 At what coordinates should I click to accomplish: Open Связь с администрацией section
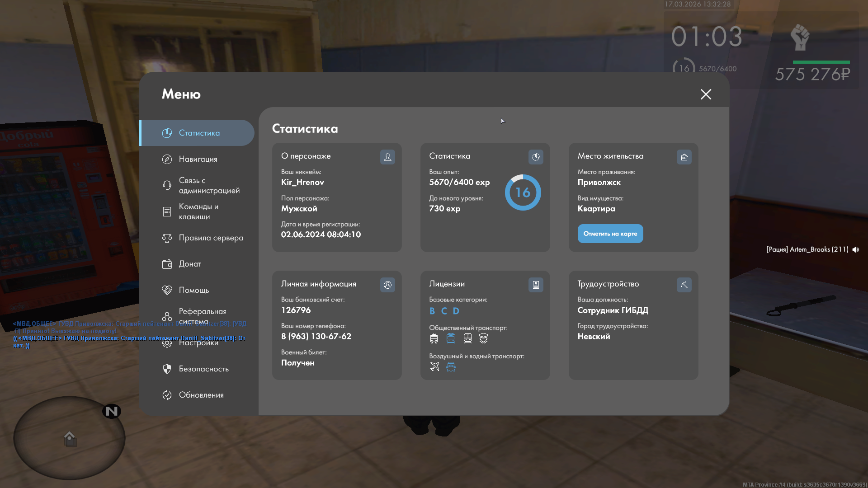point(209,185)
